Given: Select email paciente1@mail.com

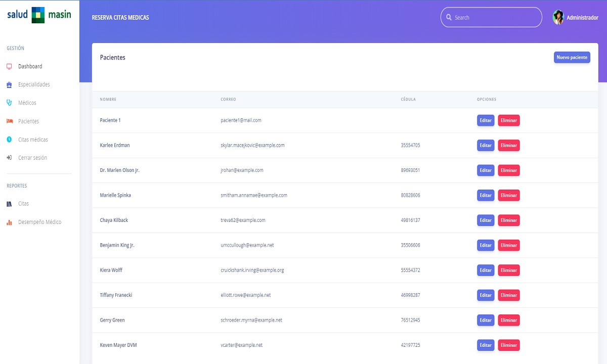Looking at the screenshot, I should [x=241, y=120].
